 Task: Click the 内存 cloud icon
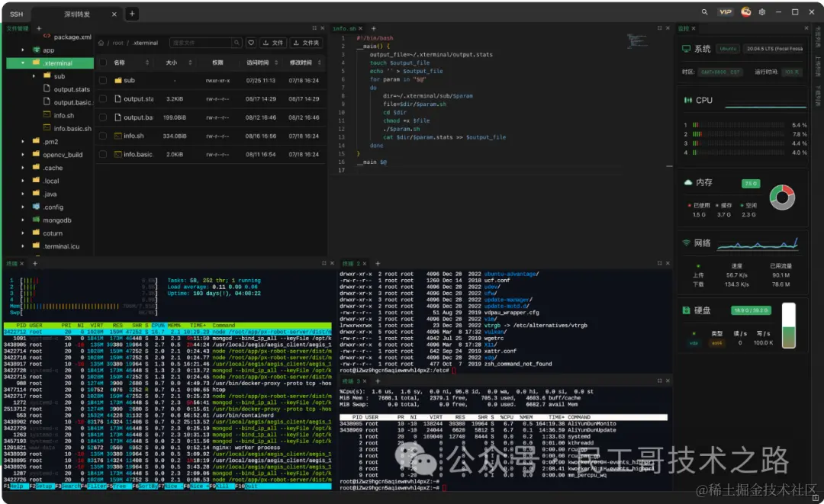click(687, 182)
